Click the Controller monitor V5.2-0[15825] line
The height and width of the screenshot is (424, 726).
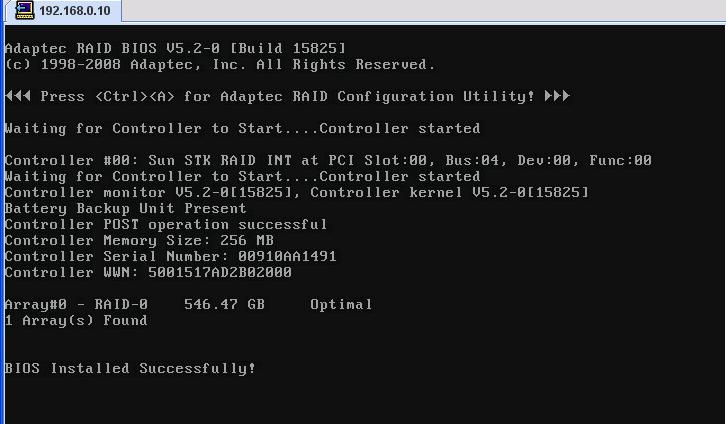tap(297, 192)
